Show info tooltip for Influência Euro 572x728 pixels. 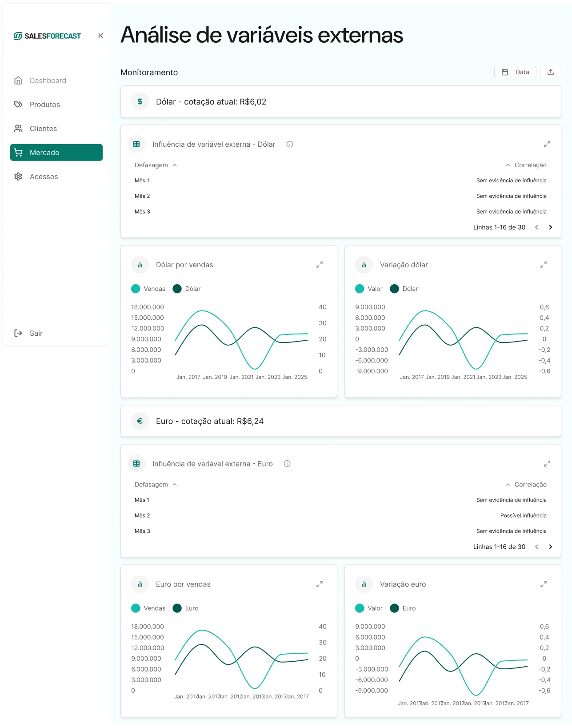tap(287, 463)
